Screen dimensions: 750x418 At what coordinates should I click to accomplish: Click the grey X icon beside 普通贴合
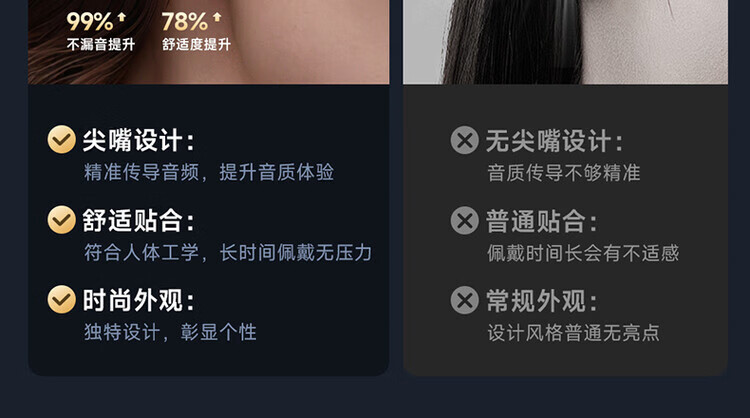point(464,220)
